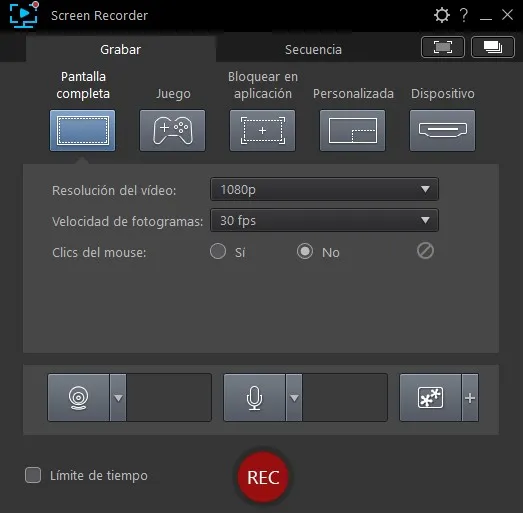Image resolution: width=523 pixels, height=513 pixels.
Task: Switch to the Secuencia tab
Action: [x=313, y=49]
